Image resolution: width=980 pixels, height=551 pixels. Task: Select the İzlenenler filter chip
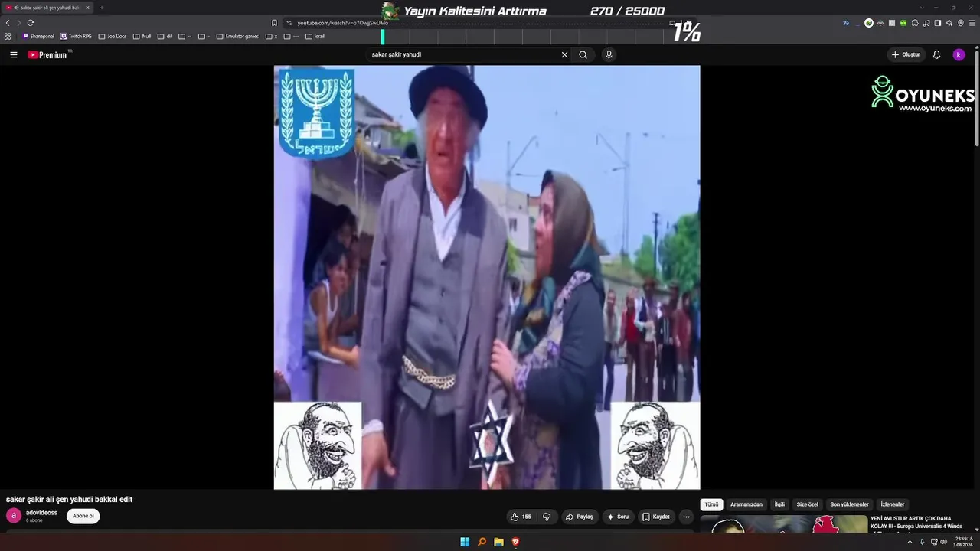point(893,504)
